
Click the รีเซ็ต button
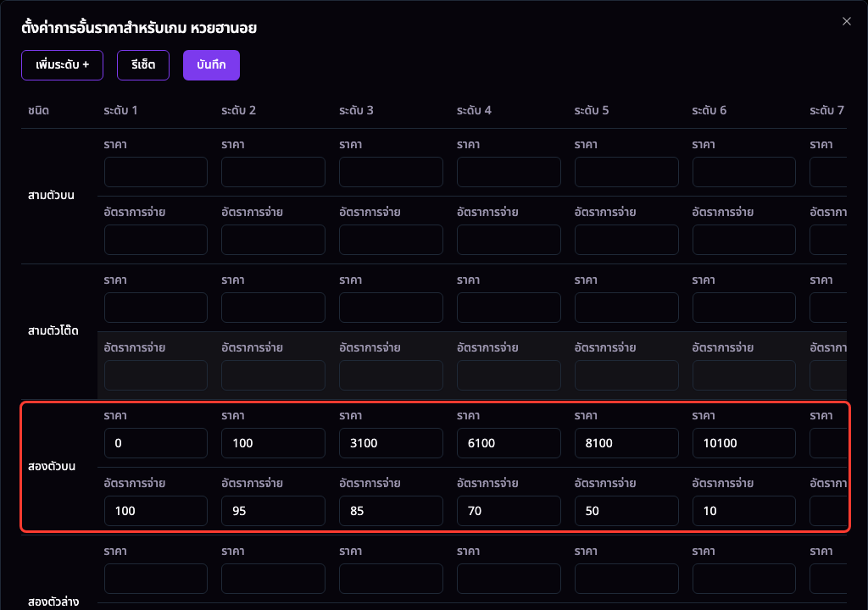142,64
